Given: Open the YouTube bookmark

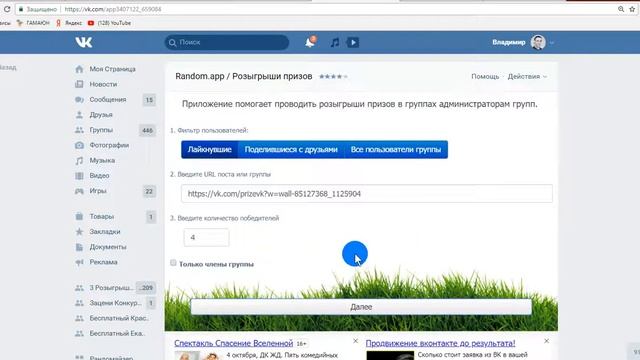Looking at the screenshot, I should click(109, 23).
